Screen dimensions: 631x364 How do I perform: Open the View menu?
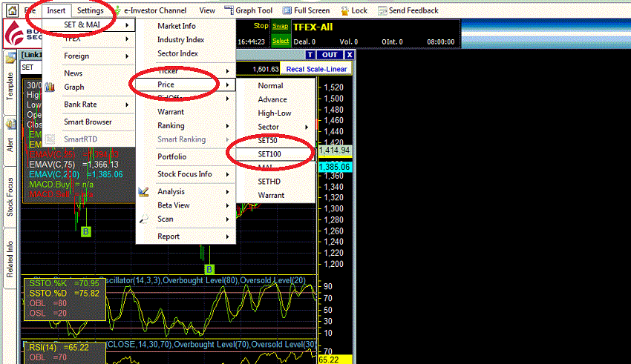point(207,11)
